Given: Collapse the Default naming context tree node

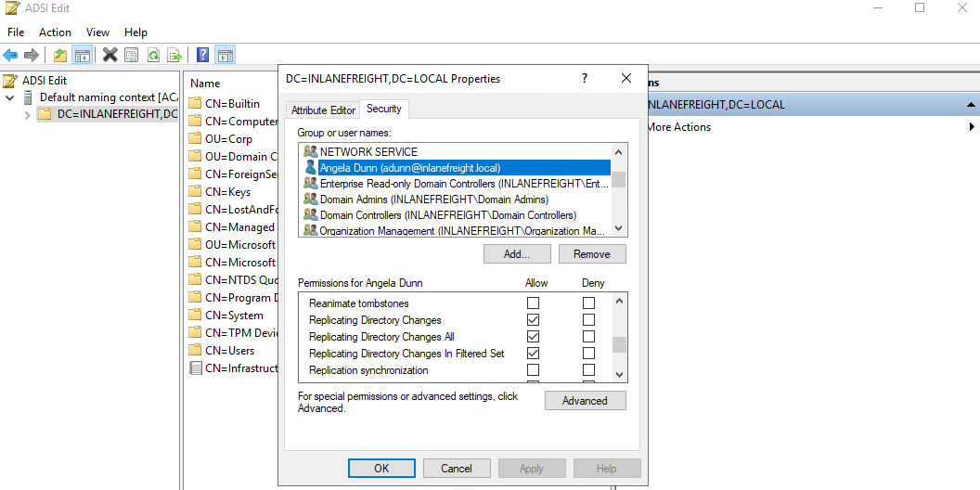Looking at the screenshot, I should click(10, 97).
